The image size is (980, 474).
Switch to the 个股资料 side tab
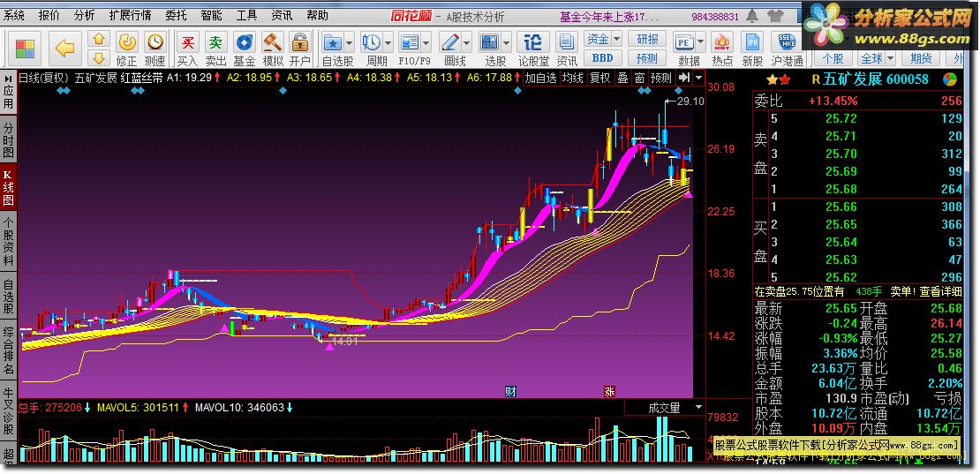point(8,240)
